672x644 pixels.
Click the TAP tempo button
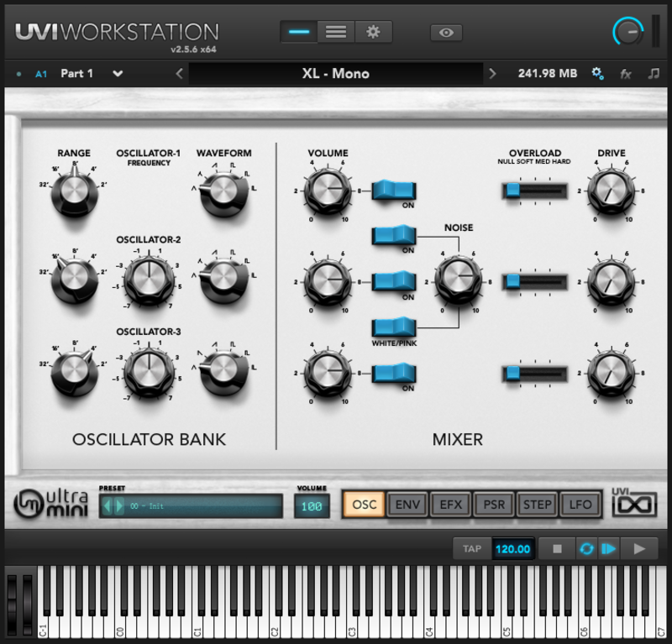472,549
